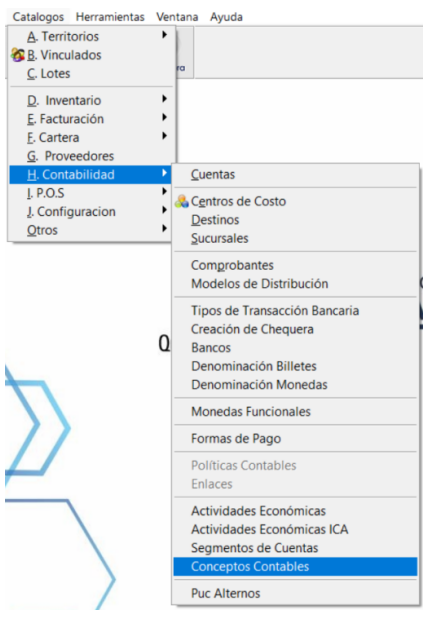433x619 pixels.
Task: Click the Vinculados people icon
Action: 17,55
